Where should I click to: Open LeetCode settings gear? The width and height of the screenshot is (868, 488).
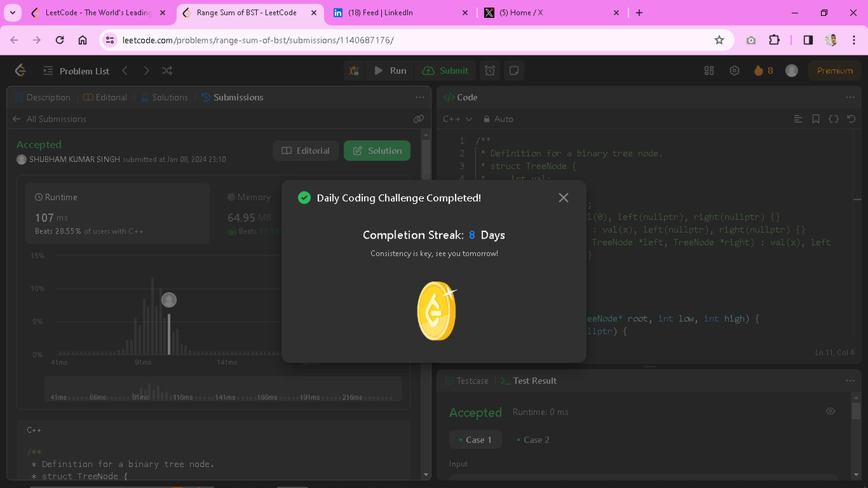(735, 71)
